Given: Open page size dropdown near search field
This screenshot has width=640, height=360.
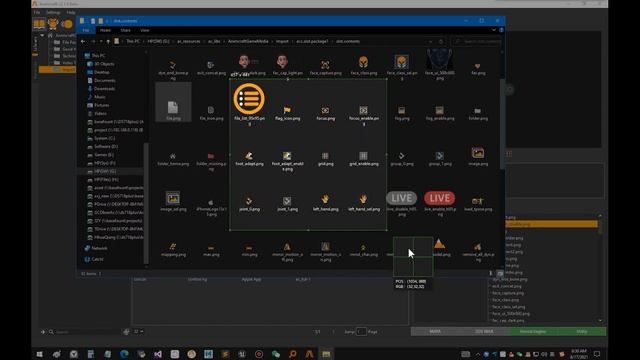Looking at the screenshot, I should click(139, 332).
